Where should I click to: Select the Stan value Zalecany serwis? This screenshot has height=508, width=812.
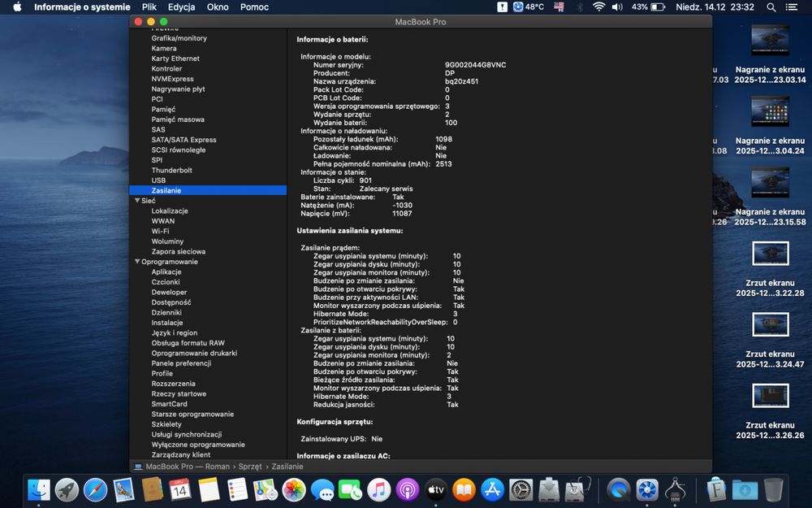point(386,189)
